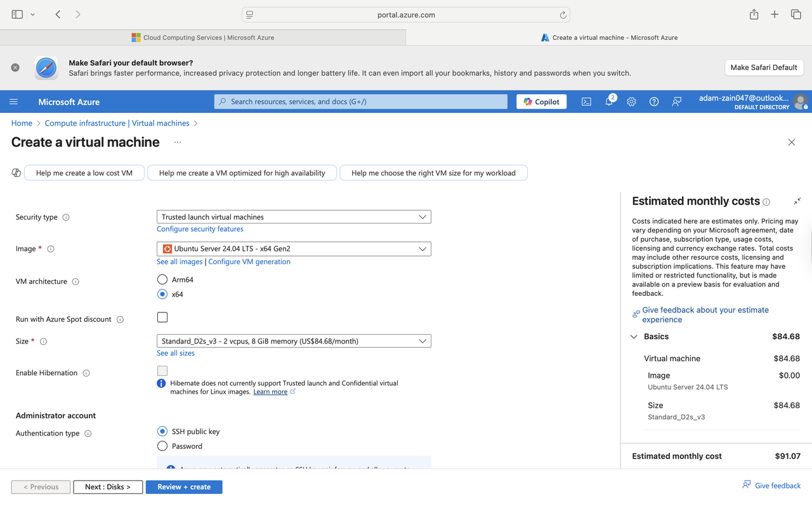
Task: Click the Safari address bar
Action: click(406, 15)
